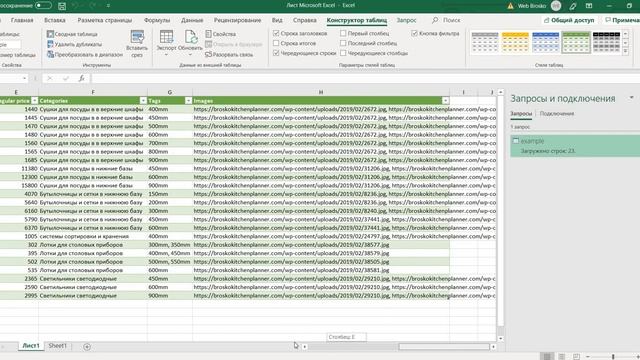Open the Name Box dropdown arrow
The image size is (640, 360).
click(x=24, y=78)
